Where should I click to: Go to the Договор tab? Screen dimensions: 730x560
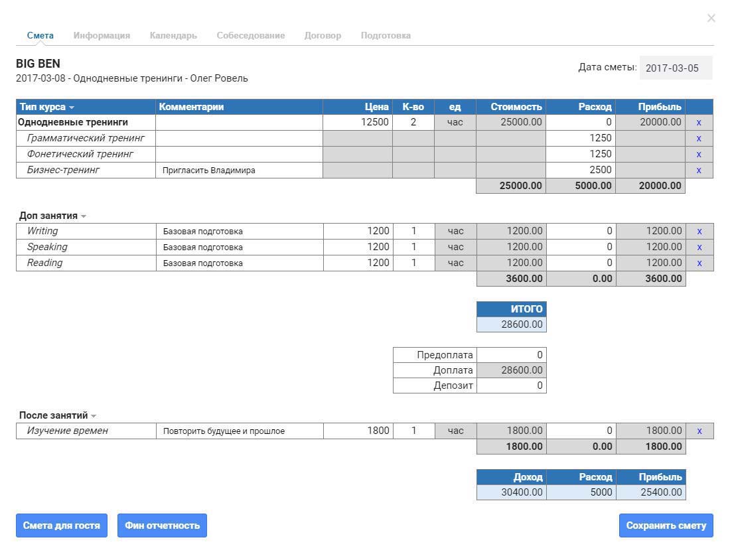point(323,35)
